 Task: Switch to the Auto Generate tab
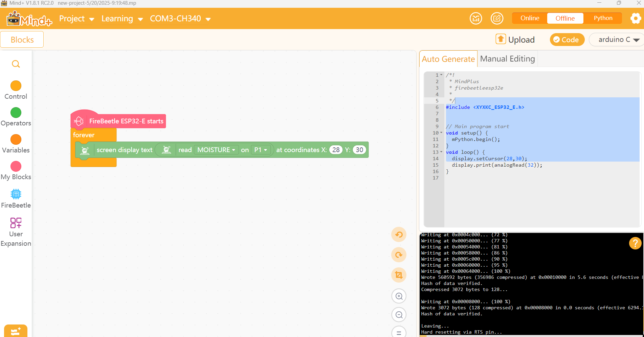[x=448, y=59]
